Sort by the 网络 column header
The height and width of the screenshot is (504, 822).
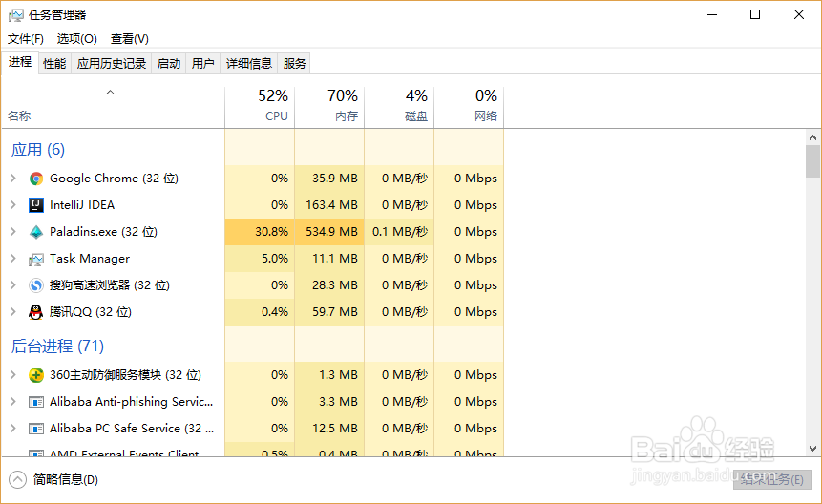point(469,108)
